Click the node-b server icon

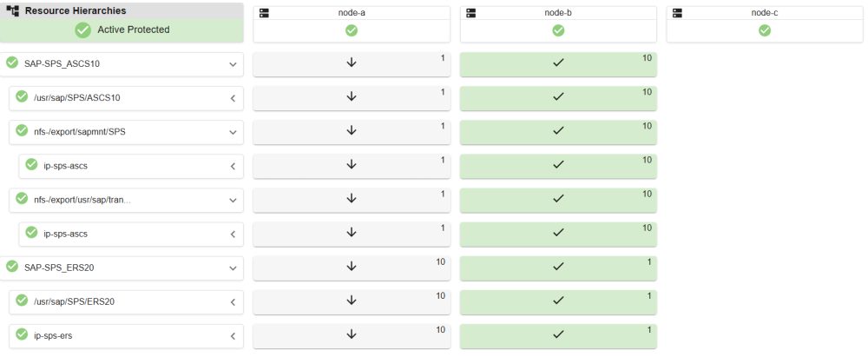(470, 13)
